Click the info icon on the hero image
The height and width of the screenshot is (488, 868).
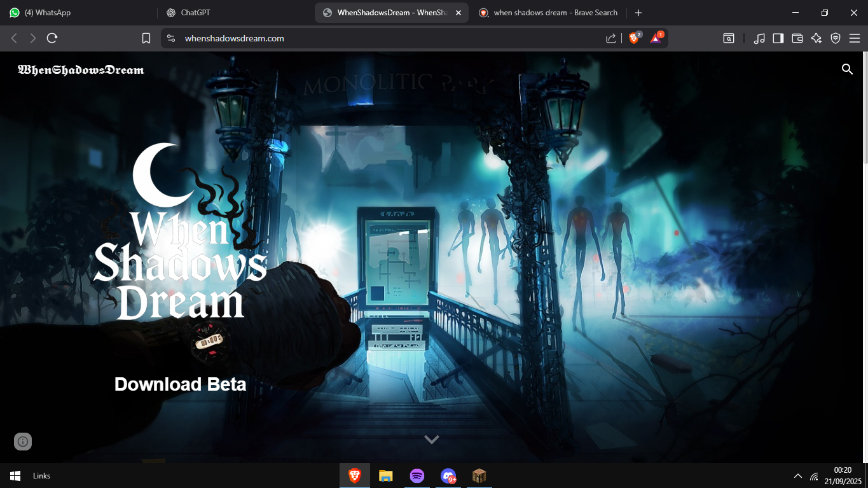tap(23, 442)
